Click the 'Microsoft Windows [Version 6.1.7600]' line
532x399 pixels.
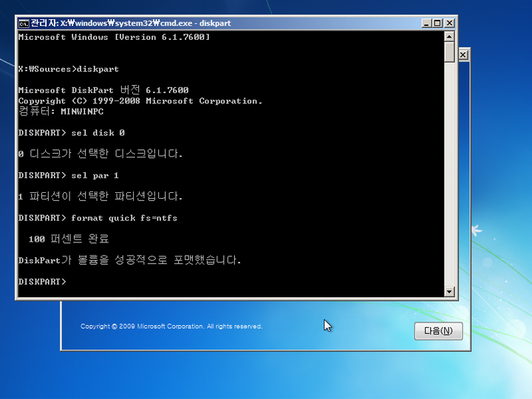pyautogui.click(x=115, y=37)
